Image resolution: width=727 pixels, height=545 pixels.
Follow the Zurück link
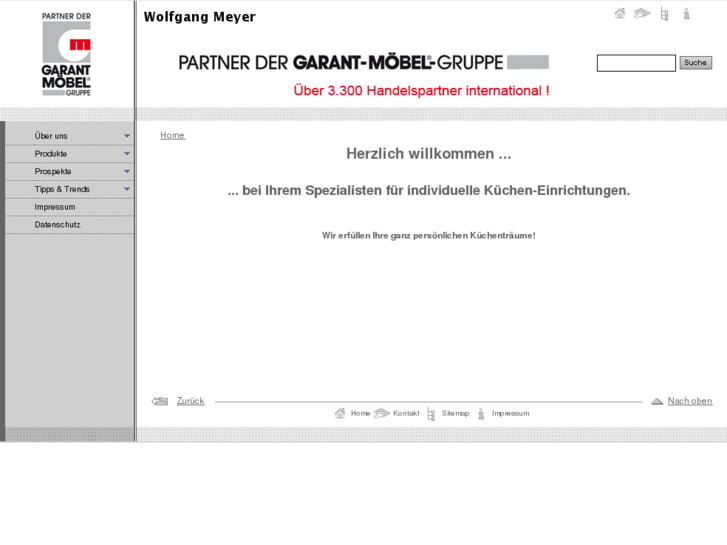coord(190,401)
